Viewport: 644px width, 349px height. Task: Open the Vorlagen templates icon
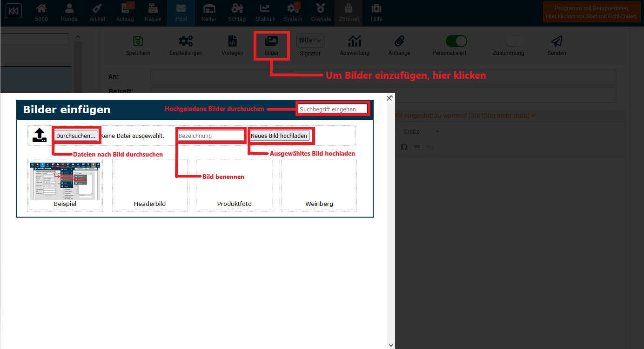coord(232,41)
